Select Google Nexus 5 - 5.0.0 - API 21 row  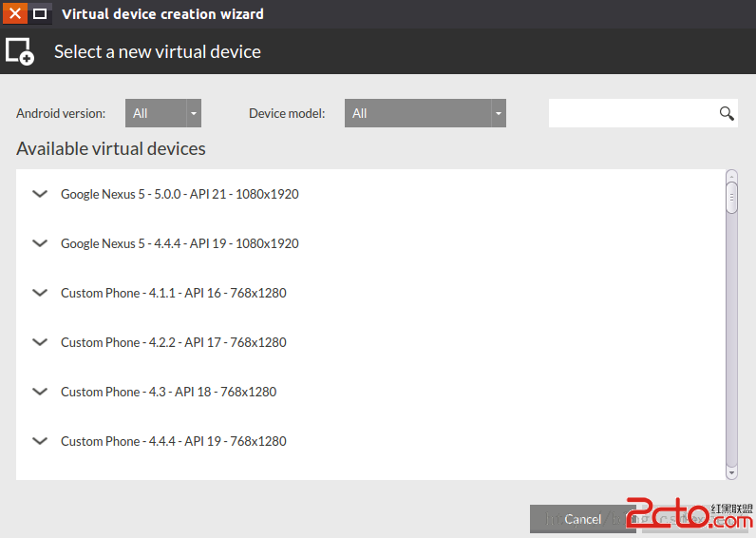coord(370,194)
